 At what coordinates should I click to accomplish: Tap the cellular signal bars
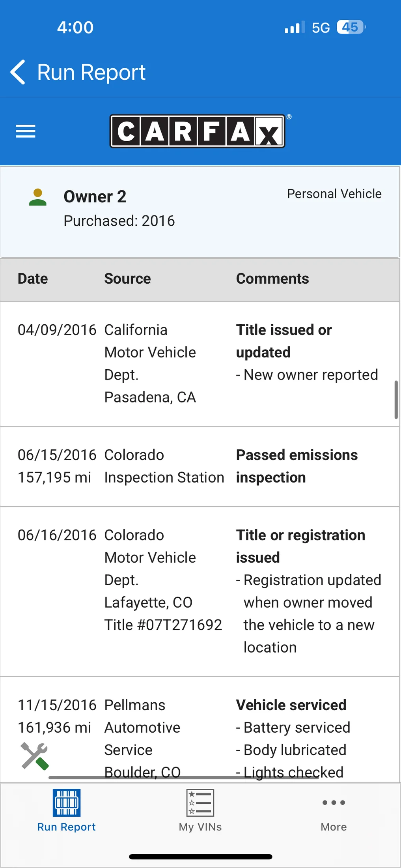294,28
